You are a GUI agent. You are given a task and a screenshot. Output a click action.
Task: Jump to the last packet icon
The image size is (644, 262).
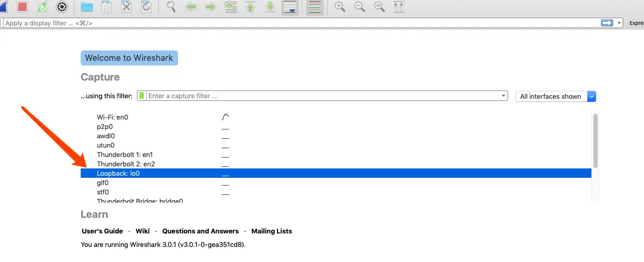point(270,7)
